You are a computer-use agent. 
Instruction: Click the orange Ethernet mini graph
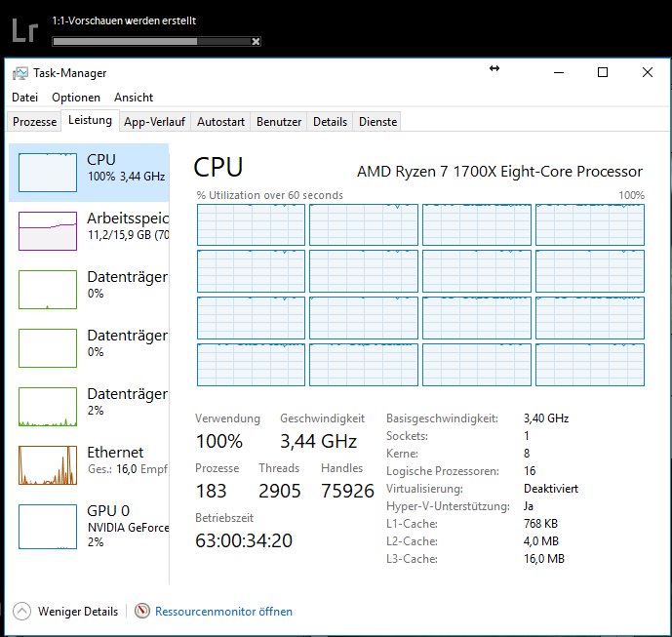48,465
